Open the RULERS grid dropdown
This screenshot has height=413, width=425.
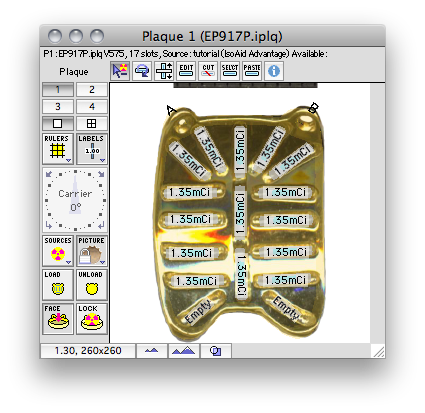coord(58,149)
